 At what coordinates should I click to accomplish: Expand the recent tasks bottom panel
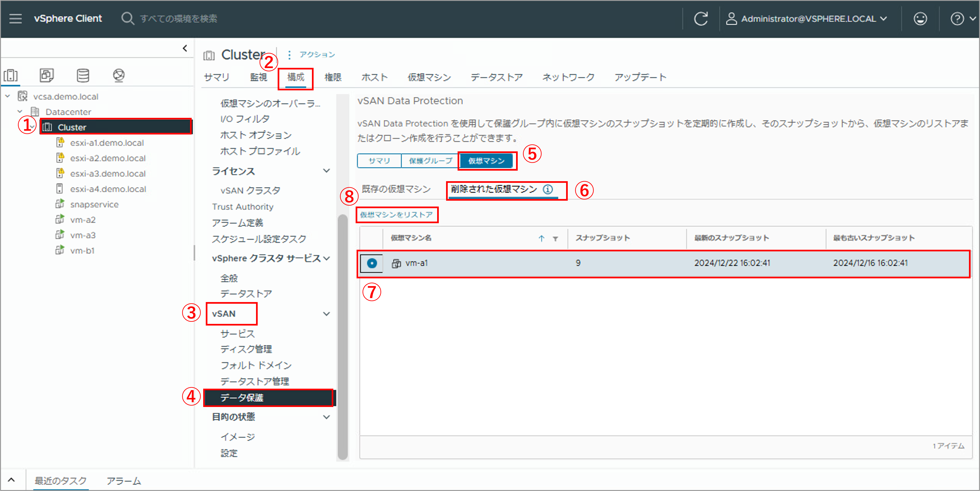click(12, 479)
